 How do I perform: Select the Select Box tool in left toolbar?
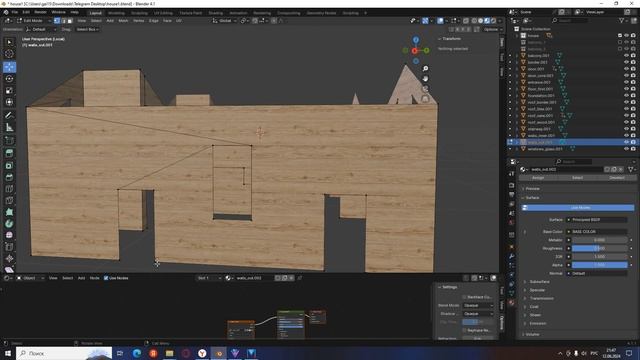[9, 42]
